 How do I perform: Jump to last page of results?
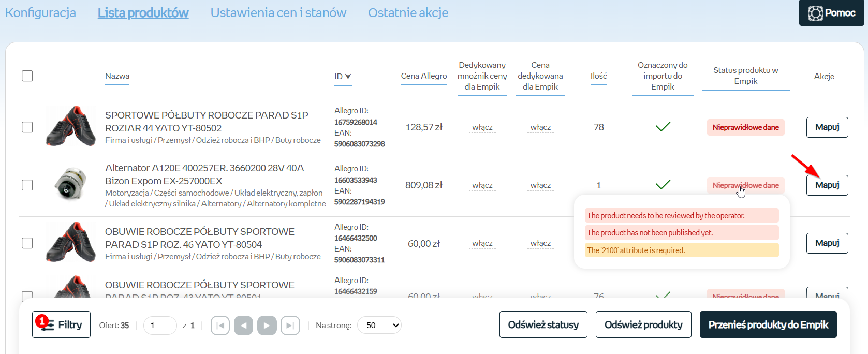pos(290,326)
